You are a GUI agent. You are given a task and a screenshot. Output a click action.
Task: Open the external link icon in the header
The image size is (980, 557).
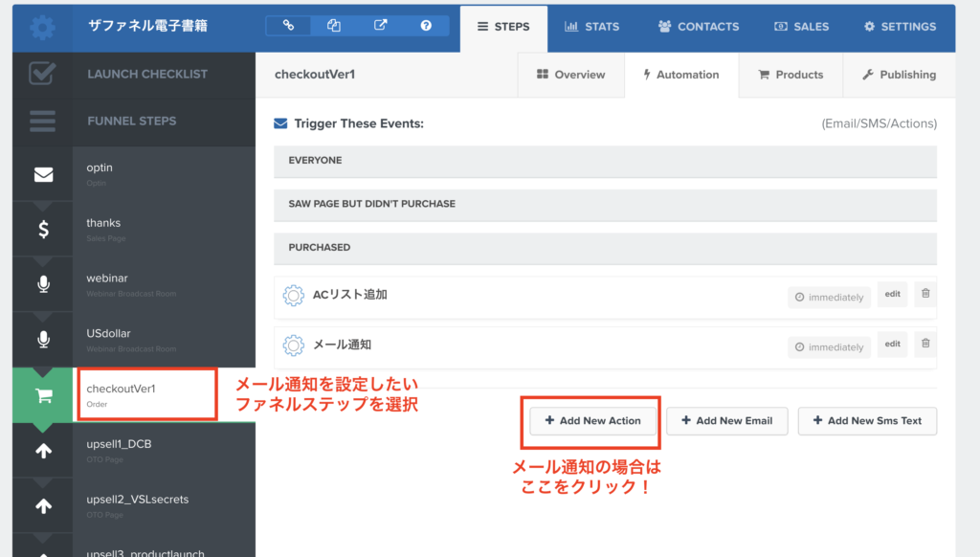[x=380, y=26]
